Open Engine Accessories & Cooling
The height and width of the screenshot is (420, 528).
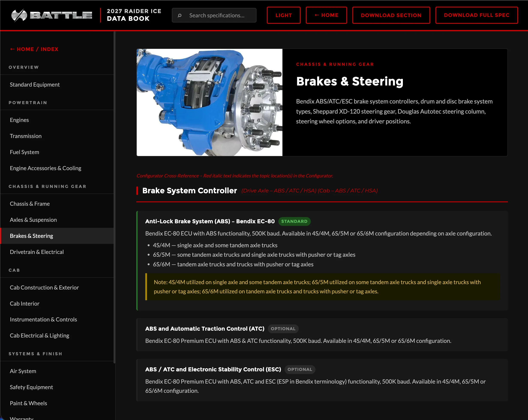(x=57, y=168)
